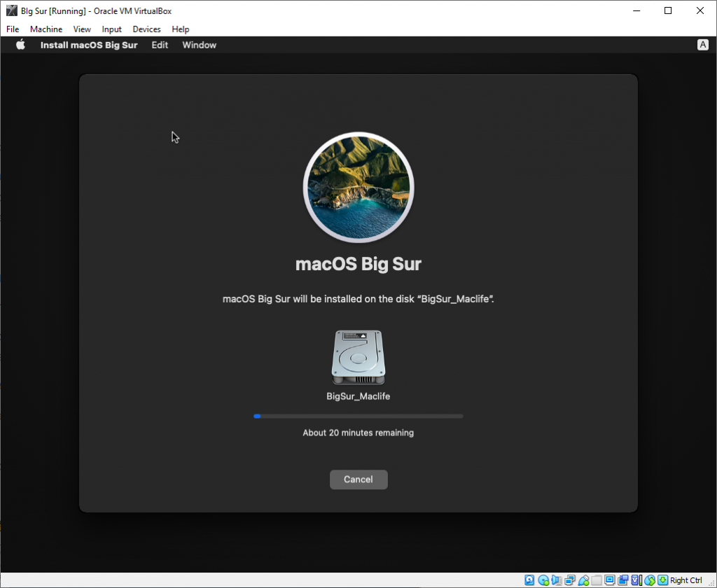Click the audio status icon

(557, 580)
